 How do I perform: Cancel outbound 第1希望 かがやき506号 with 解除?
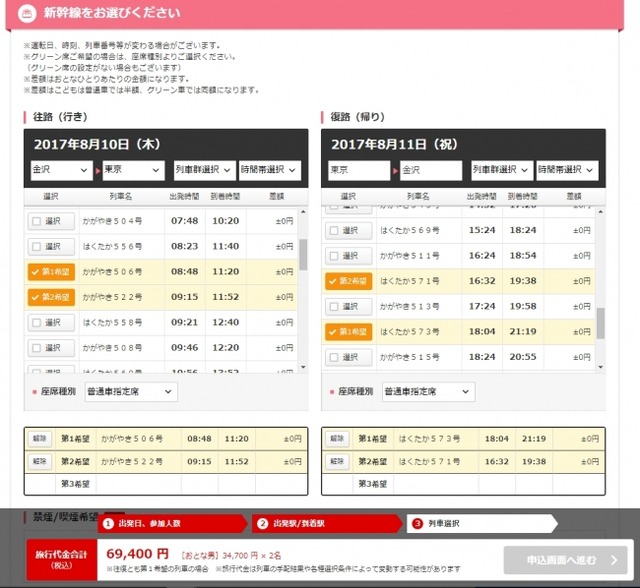(40, 439)
